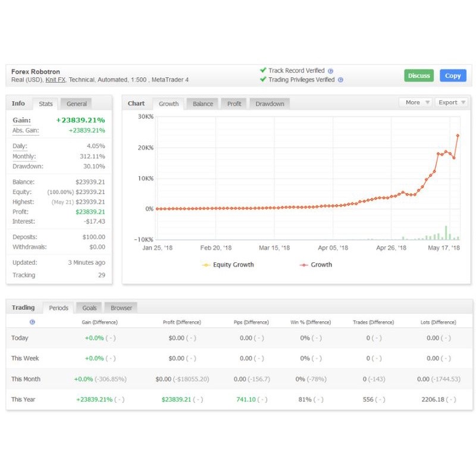This screenshot has width=476, height=476.
Task: Click the blue info icon above the Periods table
Action: point(33,322)
